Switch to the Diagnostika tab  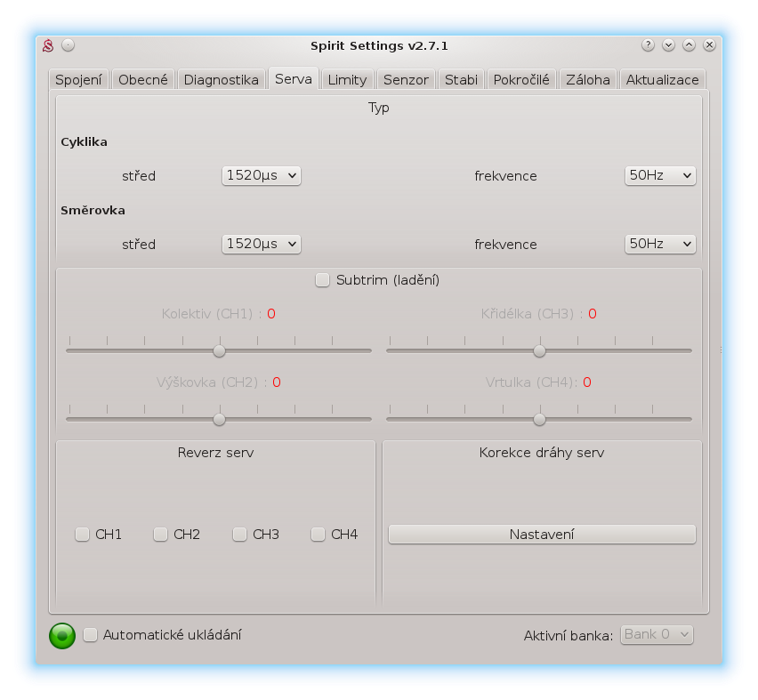click(221, 79)
